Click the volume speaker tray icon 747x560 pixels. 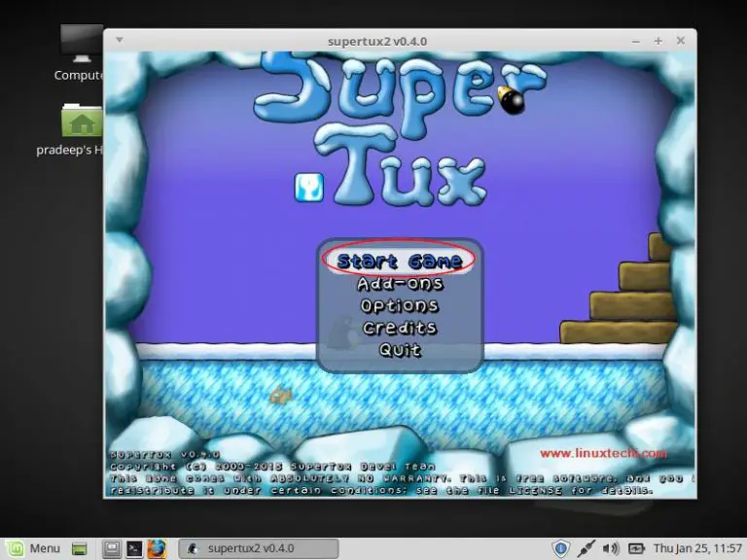(x=611, y=548)
